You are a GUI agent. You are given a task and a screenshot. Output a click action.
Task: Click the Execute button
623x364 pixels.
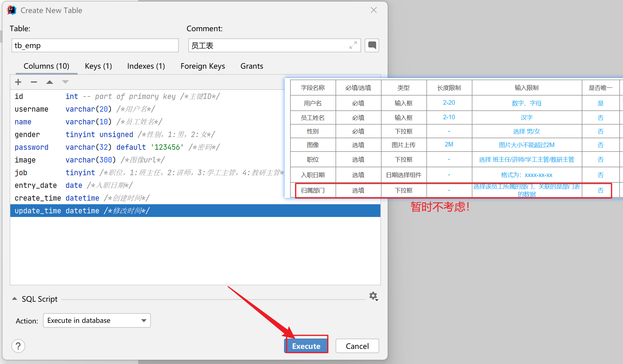click(x=306, y=346)
